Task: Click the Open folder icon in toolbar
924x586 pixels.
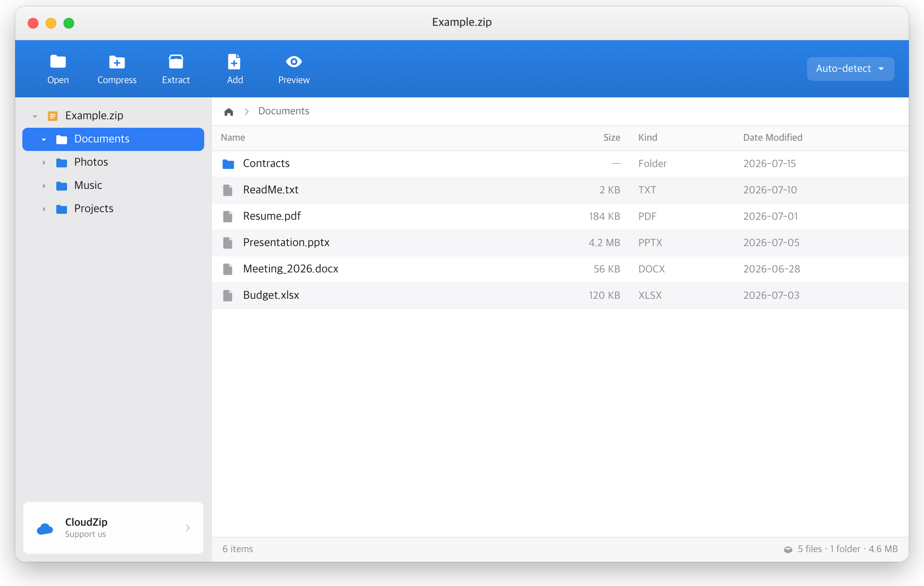Action: (58, 62)
